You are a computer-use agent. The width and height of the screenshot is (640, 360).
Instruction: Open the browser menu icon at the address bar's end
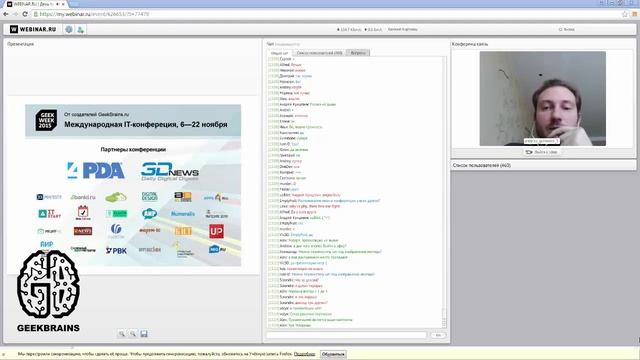click(x=635, y=14)
